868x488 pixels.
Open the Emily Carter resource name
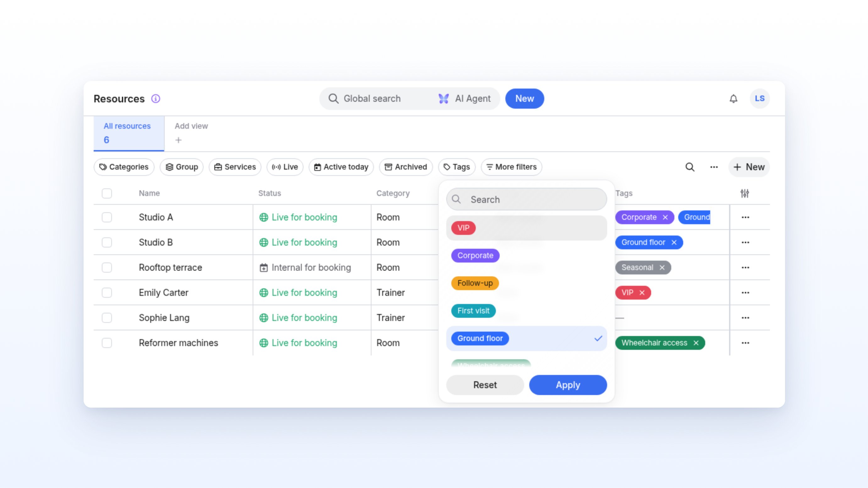[163, 293]
